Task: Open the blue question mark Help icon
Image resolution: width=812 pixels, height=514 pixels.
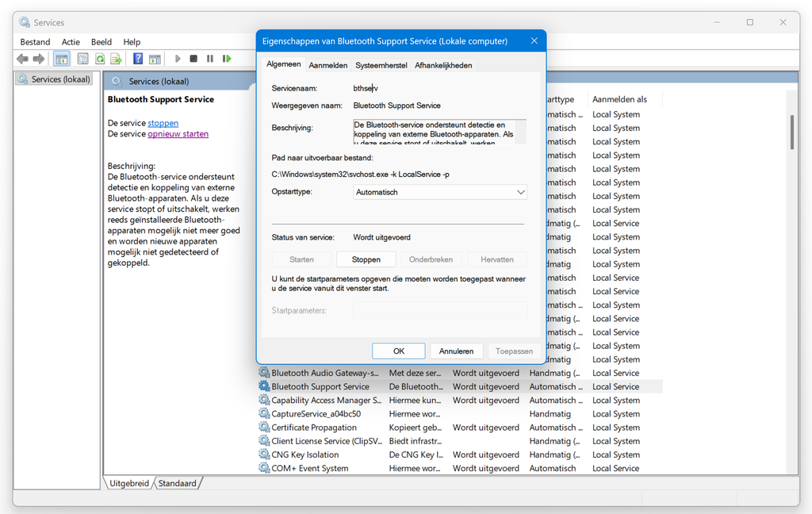Action: click(x=138, y=59)
